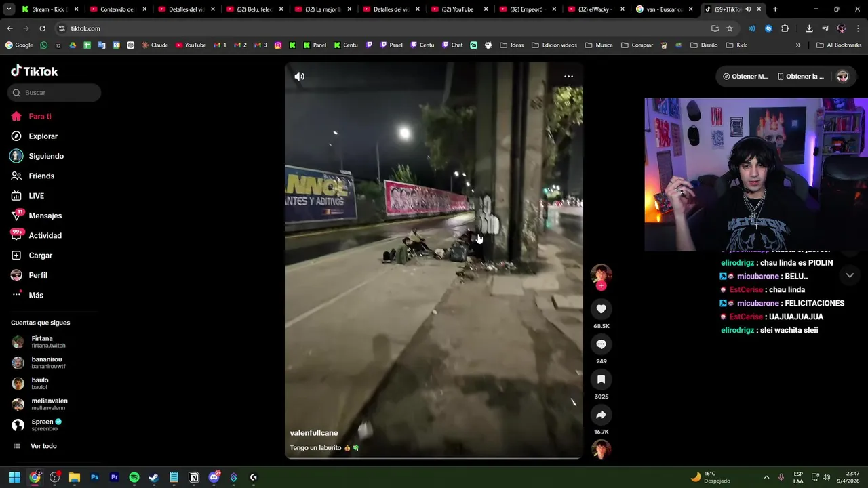Screen dimensions: 868x488
Task: Open the Cargar upload page
Action: [40, 256]
